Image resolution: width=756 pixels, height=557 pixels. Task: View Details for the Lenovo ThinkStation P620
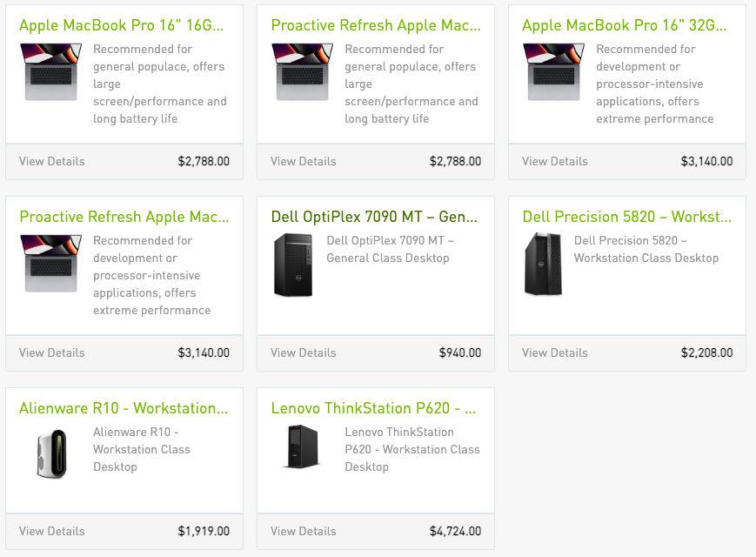pyautogui.click(x=303, y=531)
